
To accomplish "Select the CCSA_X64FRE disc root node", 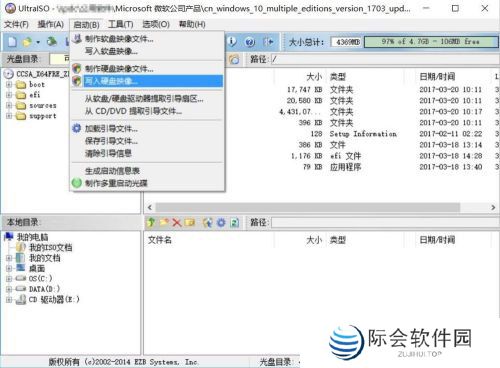I will tap(42, 74).
